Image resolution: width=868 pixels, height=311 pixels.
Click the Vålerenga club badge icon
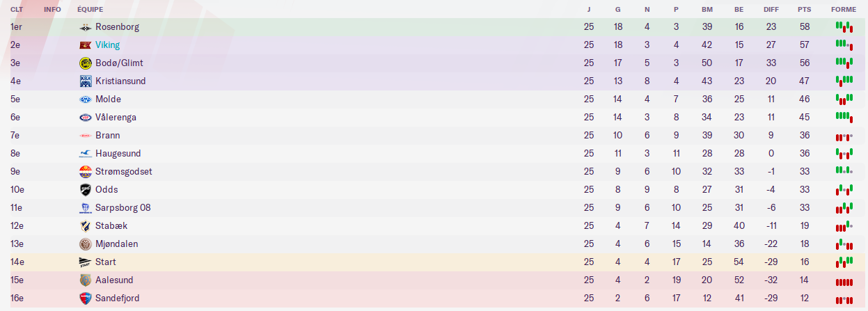pos(86,118)
